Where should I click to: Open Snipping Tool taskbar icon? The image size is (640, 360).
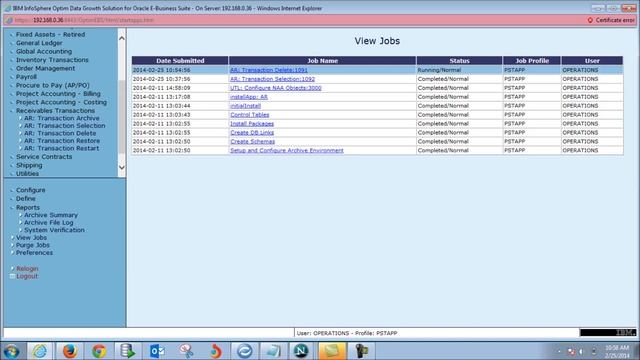coord(186,351)
